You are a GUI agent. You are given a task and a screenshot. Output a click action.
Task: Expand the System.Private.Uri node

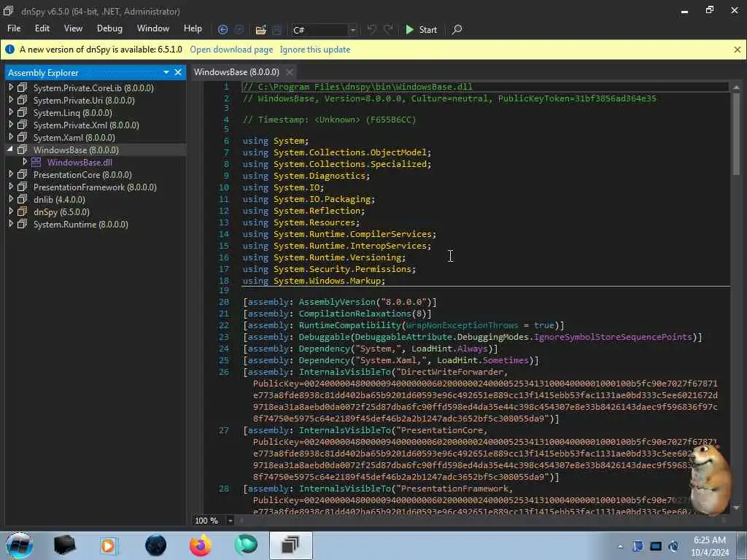click(x=10, y=99)
